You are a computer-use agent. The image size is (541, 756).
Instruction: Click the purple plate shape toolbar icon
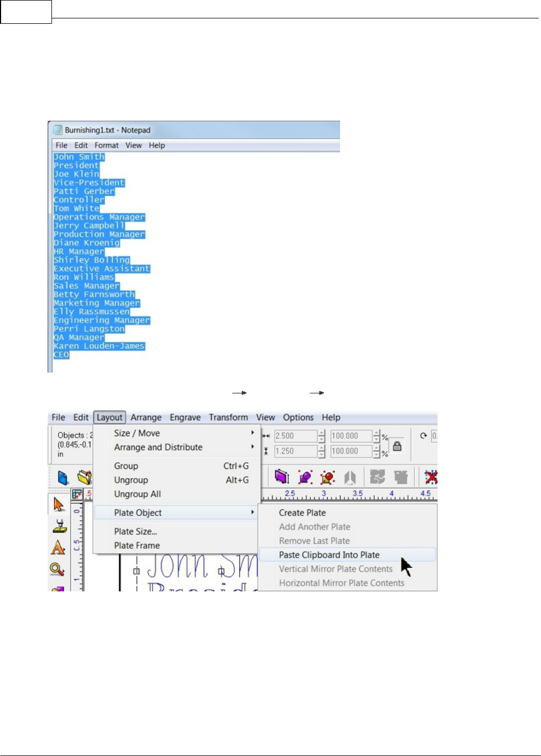point(282,477)
